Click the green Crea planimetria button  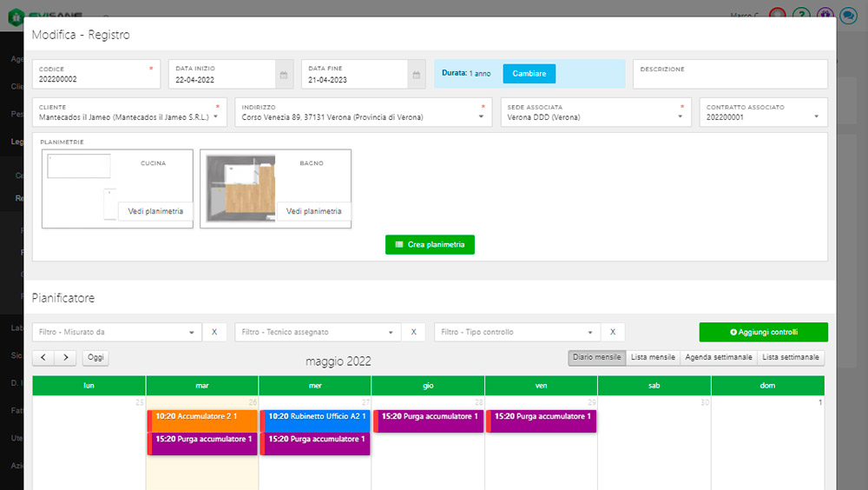click(x=430, y=245)
